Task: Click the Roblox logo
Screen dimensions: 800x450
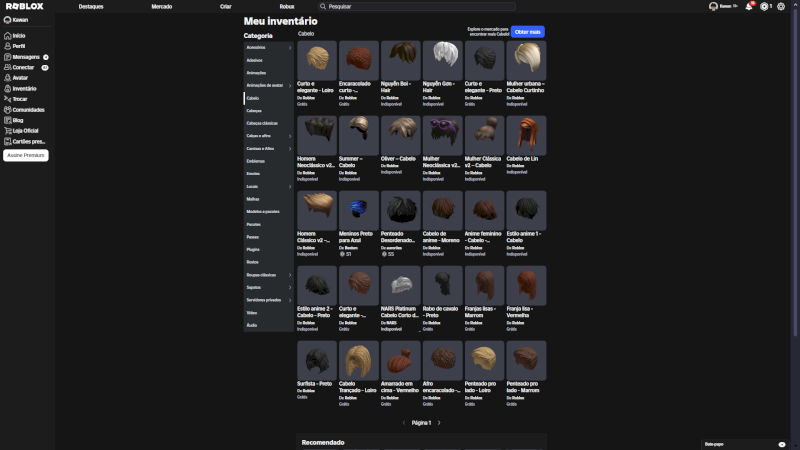Action: coord(22,6)
